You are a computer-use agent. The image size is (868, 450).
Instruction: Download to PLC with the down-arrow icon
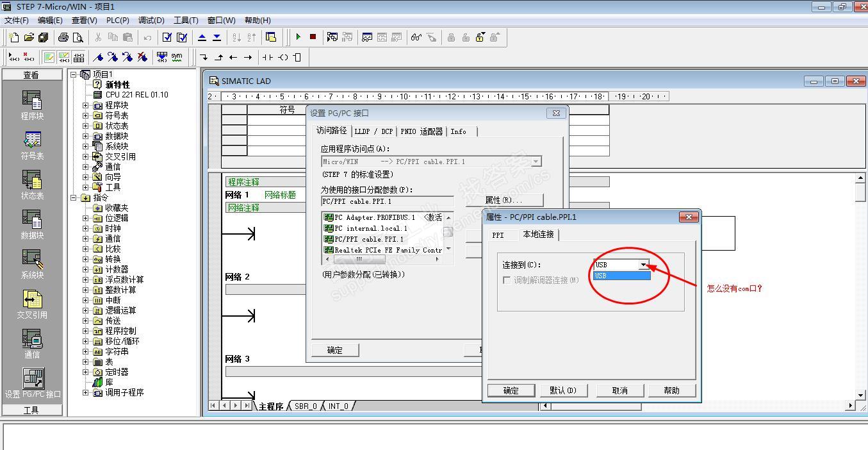point(217,37)
